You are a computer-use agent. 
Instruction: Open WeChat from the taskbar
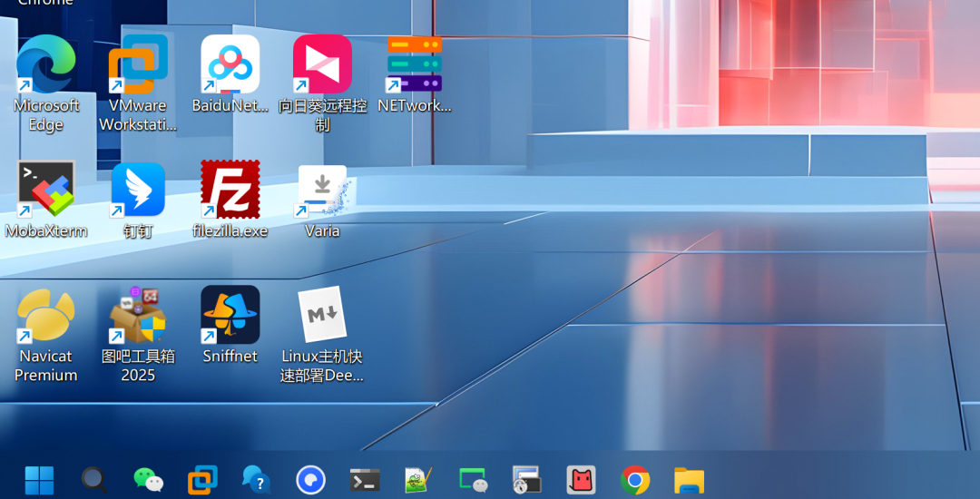(x=149, y=480)
